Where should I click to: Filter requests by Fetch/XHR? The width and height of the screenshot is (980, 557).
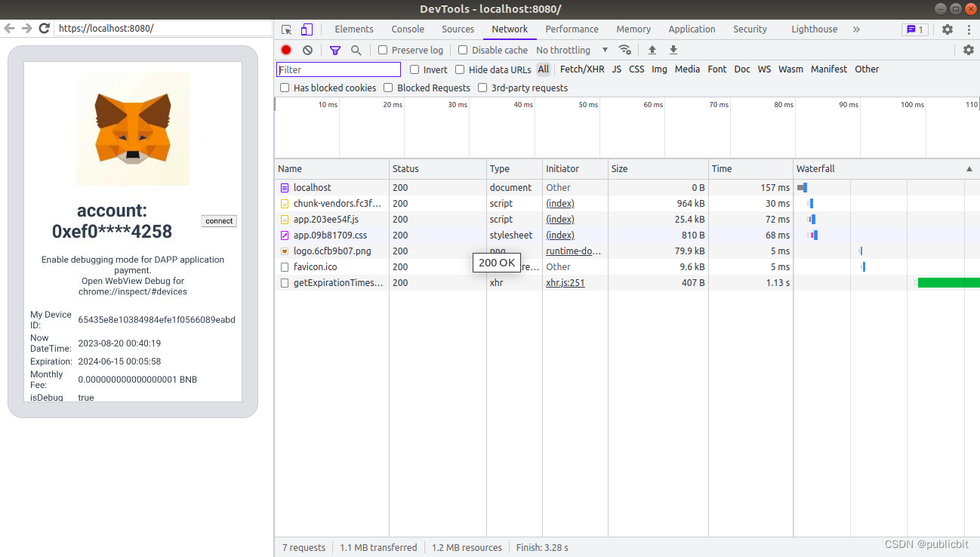582,69
